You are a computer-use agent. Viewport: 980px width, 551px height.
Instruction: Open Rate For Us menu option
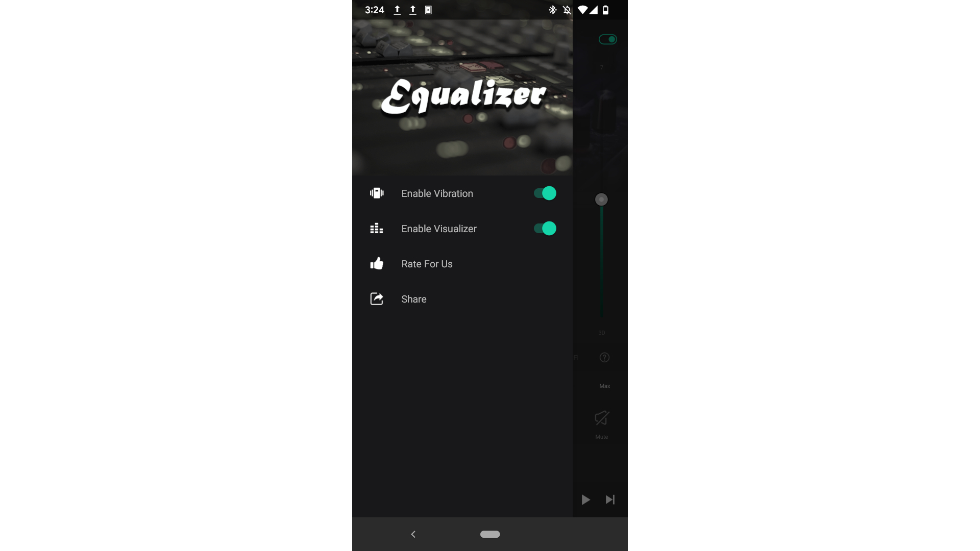click(427, 263)
